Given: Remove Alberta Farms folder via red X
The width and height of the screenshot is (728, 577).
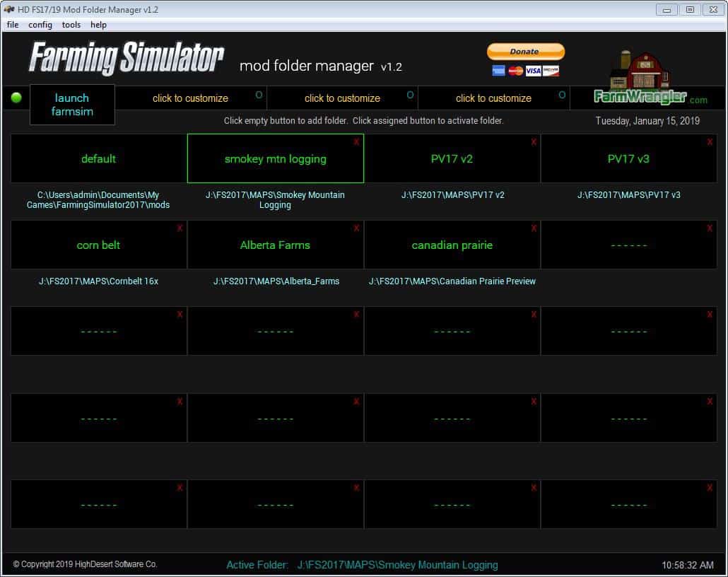Looking at the screenshot, I should tap(356, 228).
